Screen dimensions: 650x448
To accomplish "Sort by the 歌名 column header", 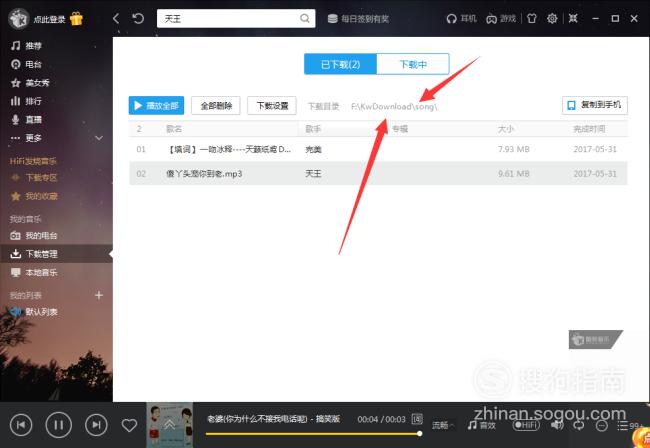I will point(174,129).
